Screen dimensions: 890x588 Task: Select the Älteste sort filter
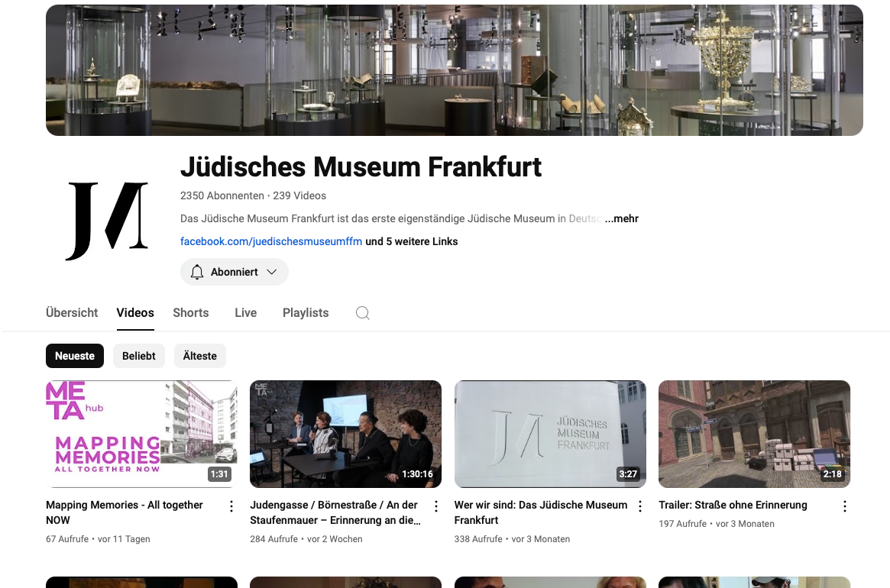click(200, 356)
